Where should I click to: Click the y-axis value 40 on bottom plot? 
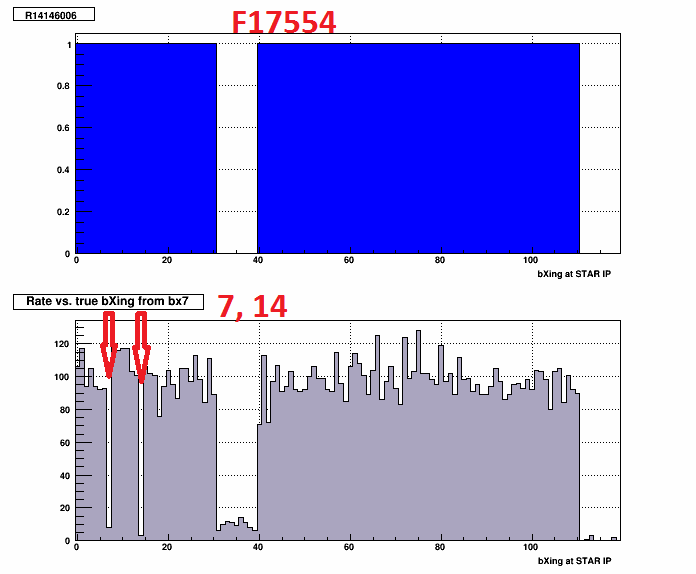[65, 475]
